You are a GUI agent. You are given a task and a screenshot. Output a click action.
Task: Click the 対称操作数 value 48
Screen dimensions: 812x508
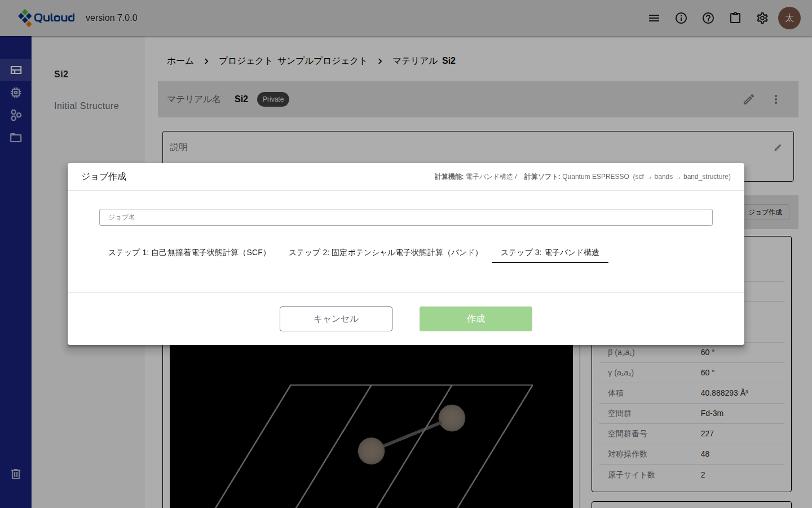pyautogui.click(x=705, y=454)
